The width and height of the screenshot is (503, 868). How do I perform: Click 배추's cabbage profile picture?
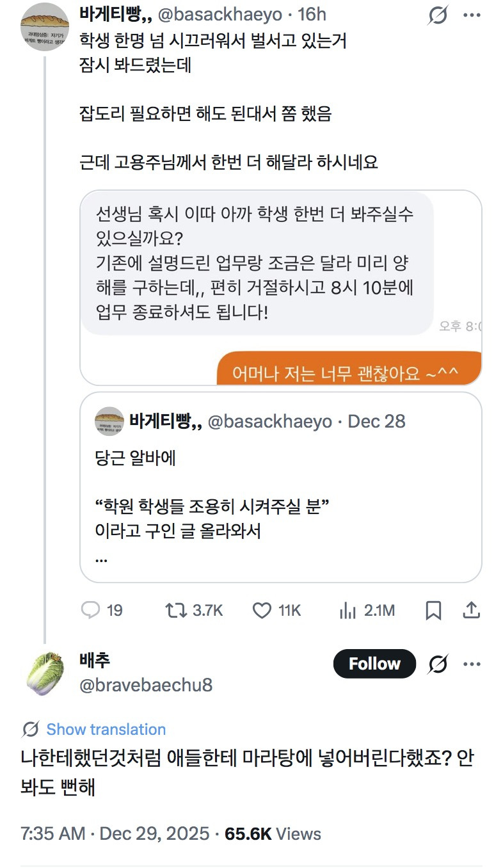(x=44, y=673)
